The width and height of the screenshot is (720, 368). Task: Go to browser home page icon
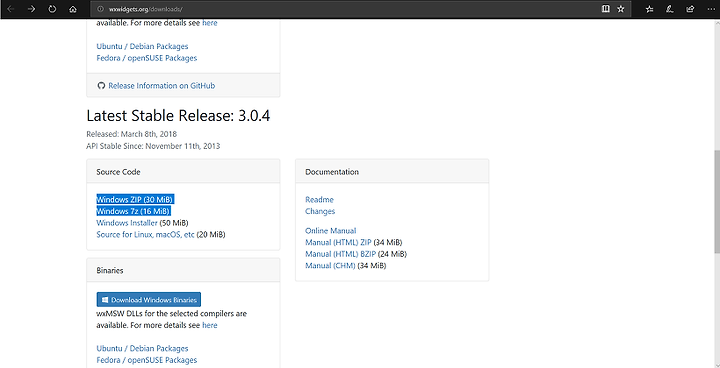coord(73,9)
